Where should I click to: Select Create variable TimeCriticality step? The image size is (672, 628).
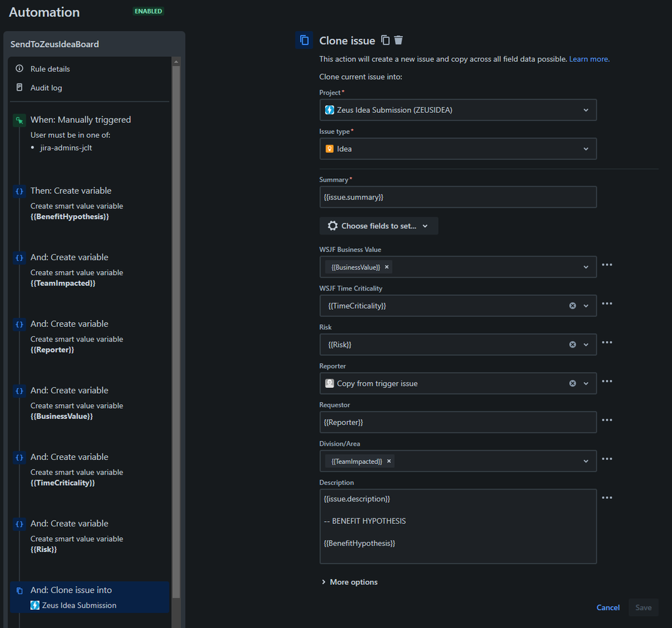pyautogui.click(x=89, y=470)
